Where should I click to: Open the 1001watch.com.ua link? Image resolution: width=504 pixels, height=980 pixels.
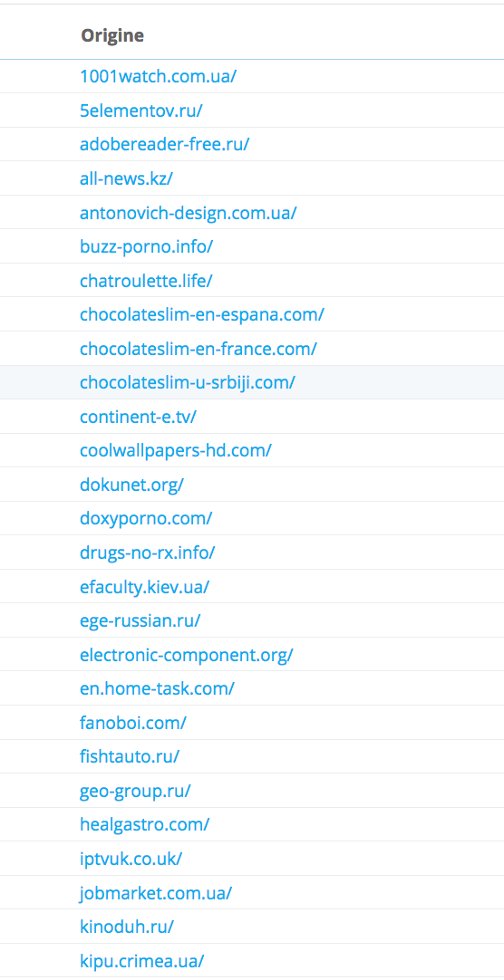pos(159,76)
